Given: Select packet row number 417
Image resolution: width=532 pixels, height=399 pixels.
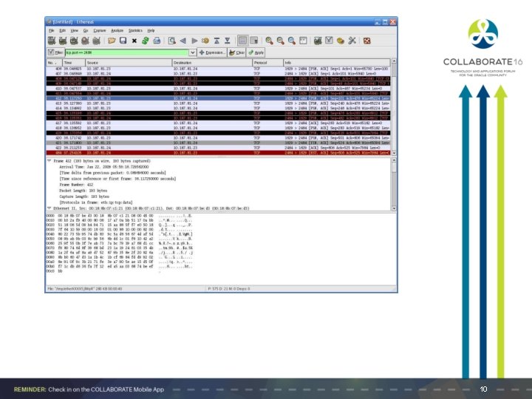Looking at the screenshot, I should (218, 123).
